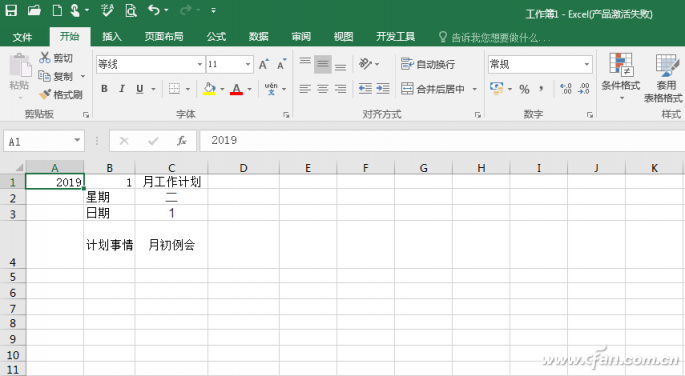685x376 pixels.
Task: Open the 文件 menu tab
Action: 22,37
